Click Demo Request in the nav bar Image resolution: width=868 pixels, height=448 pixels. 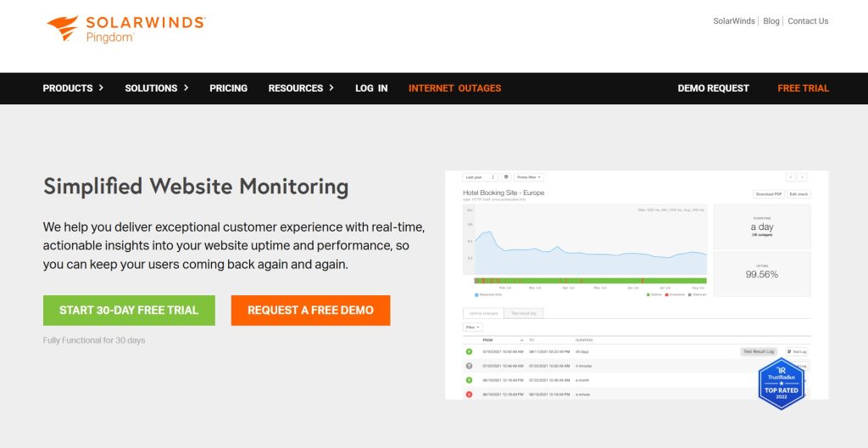pos(713,88)
